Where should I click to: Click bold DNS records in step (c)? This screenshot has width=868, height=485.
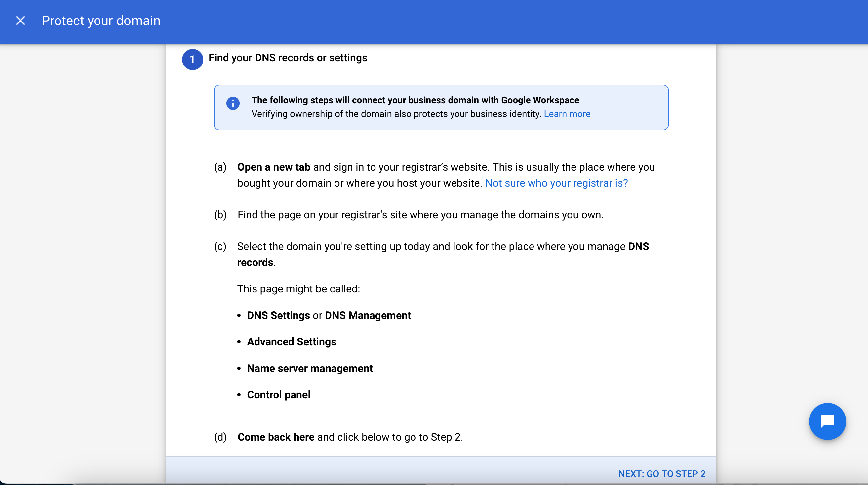443,254
